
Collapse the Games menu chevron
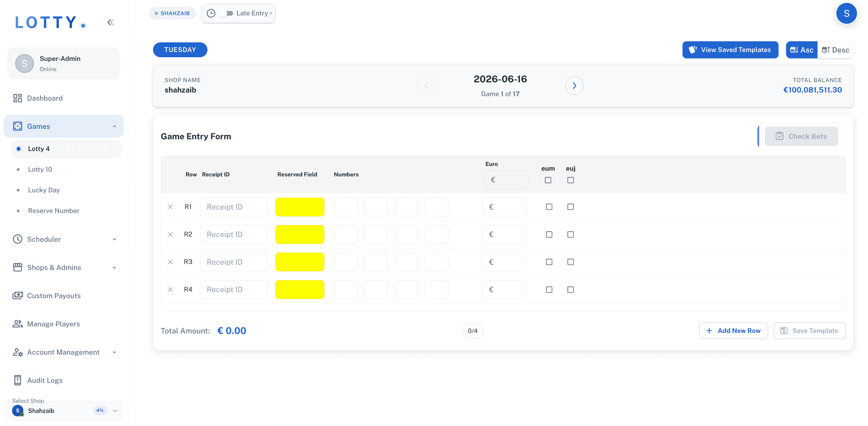click(x=114, y=126)
